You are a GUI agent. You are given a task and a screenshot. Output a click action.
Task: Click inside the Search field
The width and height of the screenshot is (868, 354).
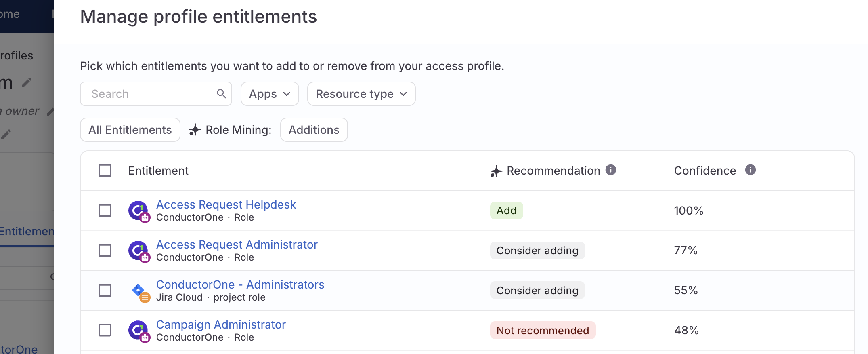pyautogui.click(x=149, y=93)
